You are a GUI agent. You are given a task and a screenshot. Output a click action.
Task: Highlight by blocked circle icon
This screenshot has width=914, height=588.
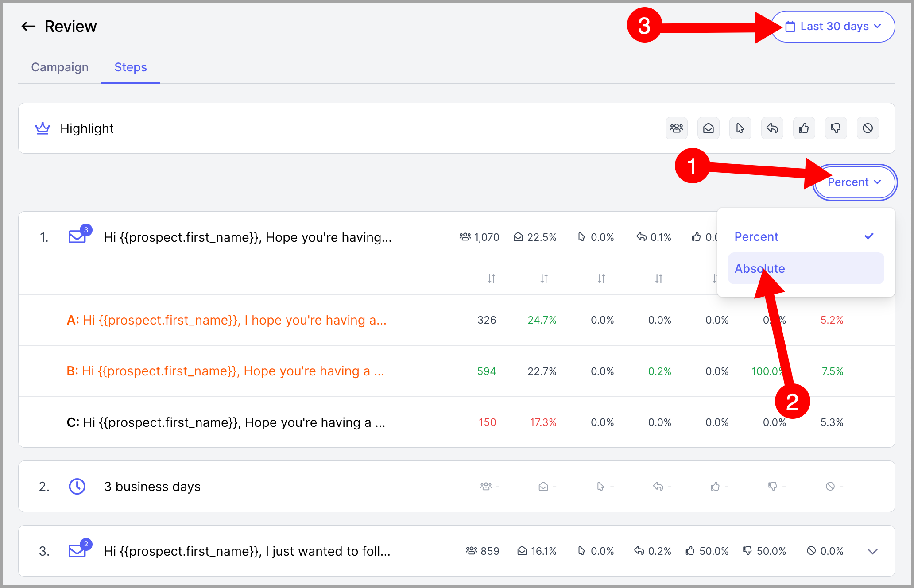coord(868,128)
